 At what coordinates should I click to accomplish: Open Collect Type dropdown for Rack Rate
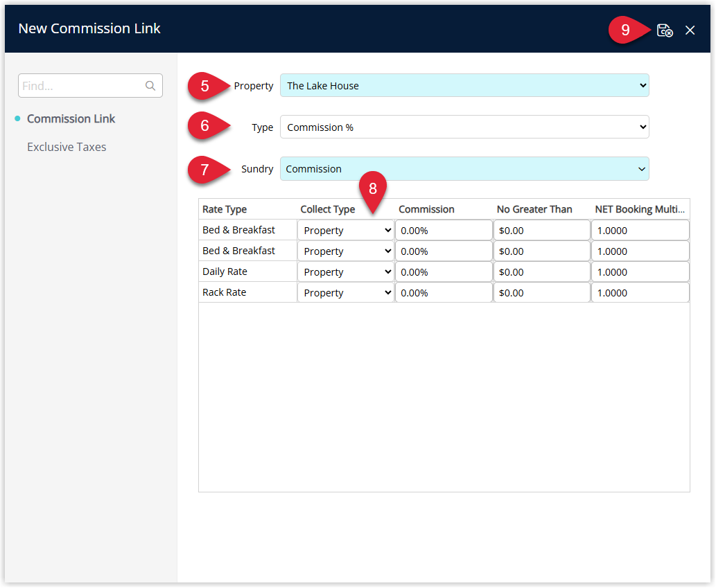click(x=346, y=293)
